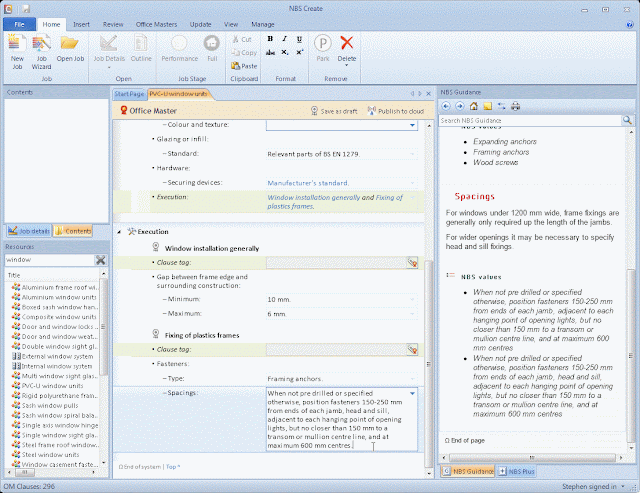640x493 pixels.
Task: Apply strikethrough formatting
Action: pyautogui.click(x=270, y=52)
